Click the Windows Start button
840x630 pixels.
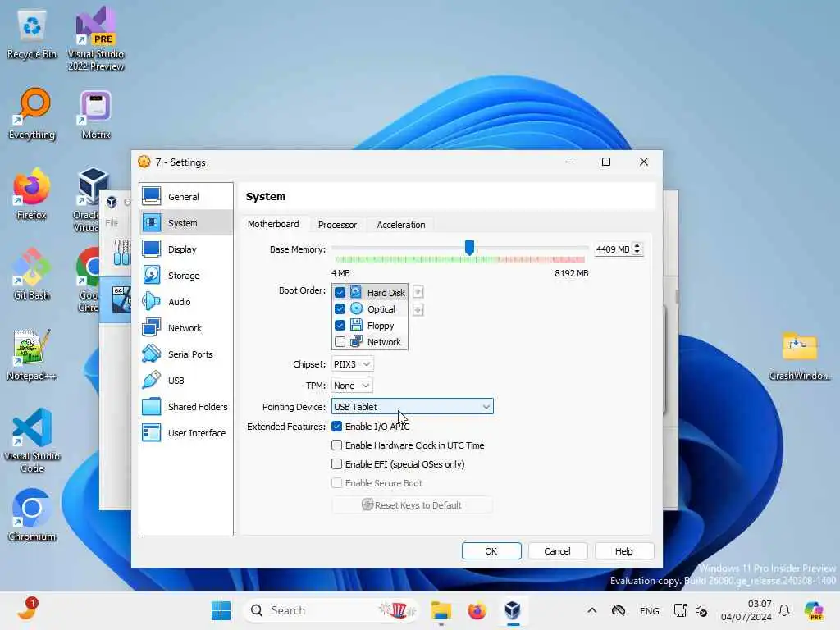(x=221, y=610)
